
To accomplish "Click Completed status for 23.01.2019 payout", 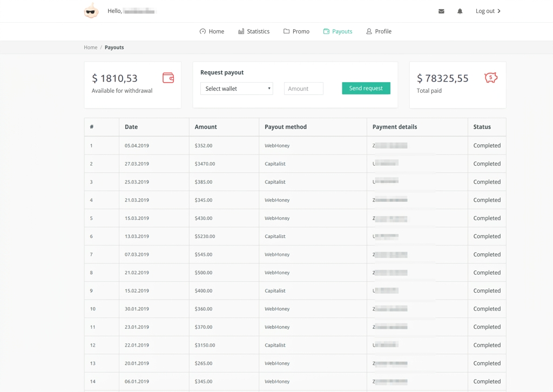I will pyautogui.click(x=487, y=327).
